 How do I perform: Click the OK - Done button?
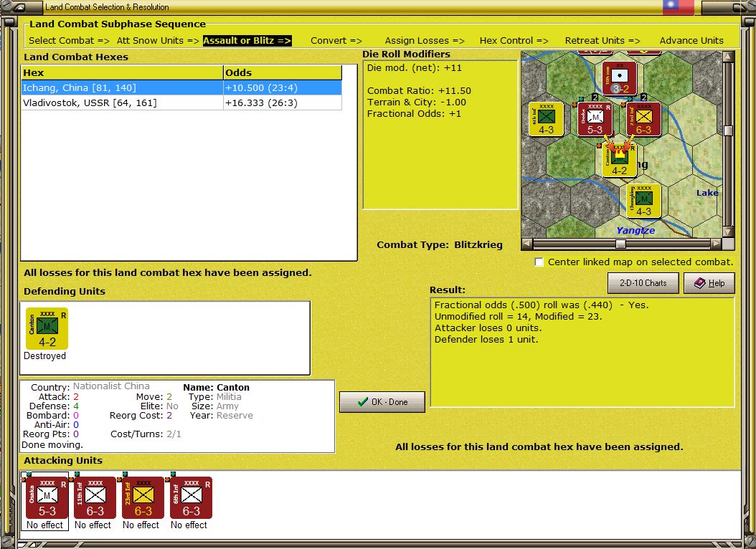(x=382, y=401)
